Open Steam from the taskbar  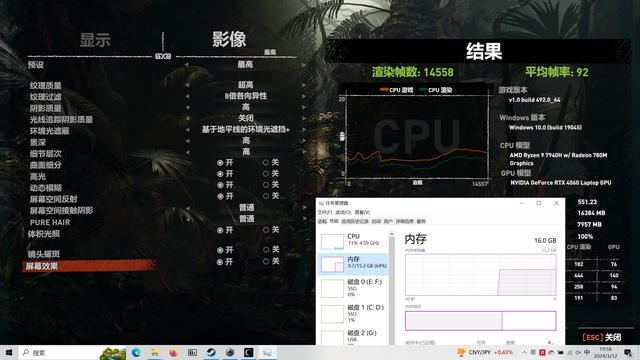point(211,353)
